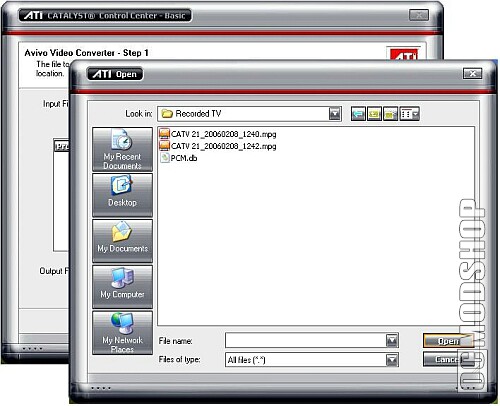
Task: Go back using the toolbar back icon
Action: click(358, 114)
